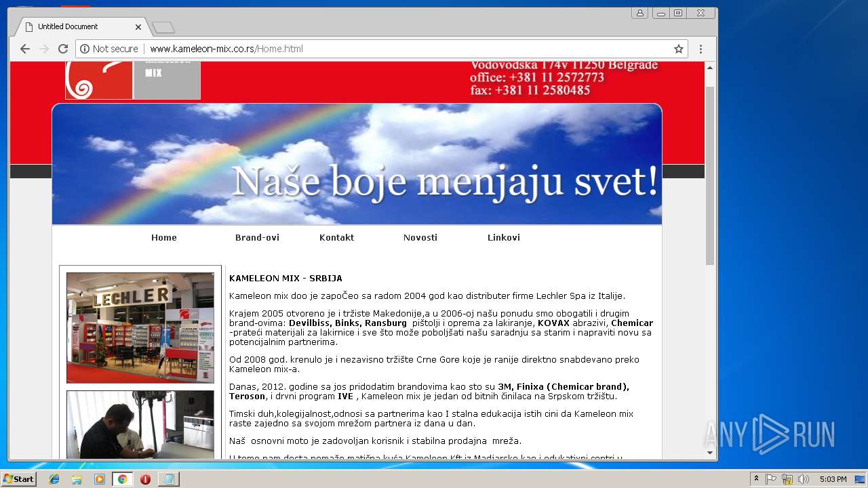Click the 5:03 PM clock
This screenshot has height=488, width=868.
[x=833, y=479]
